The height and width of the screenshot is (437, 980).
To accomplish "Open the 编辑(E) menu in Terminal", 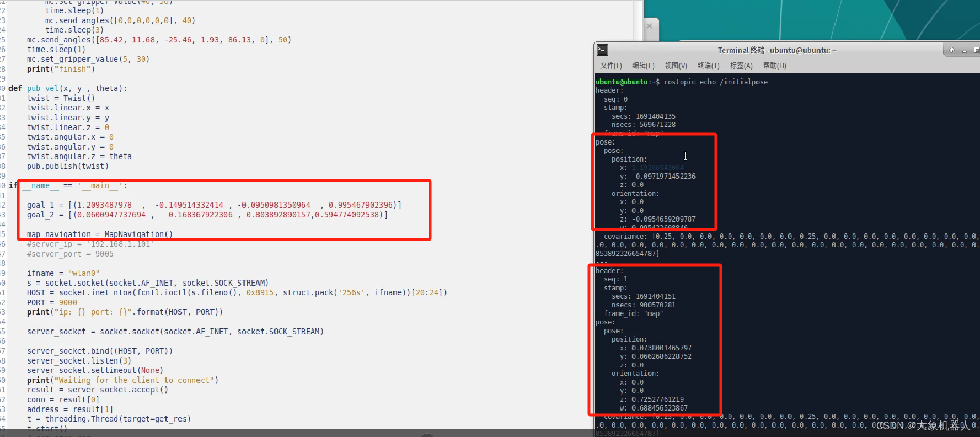I will (643, 66).
